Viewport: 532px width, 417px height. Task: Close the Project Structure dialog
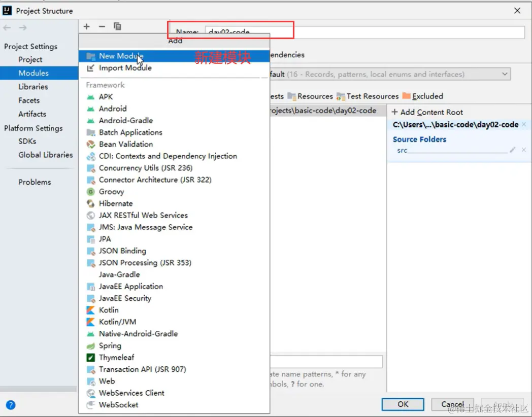click(x=517, y=11)
